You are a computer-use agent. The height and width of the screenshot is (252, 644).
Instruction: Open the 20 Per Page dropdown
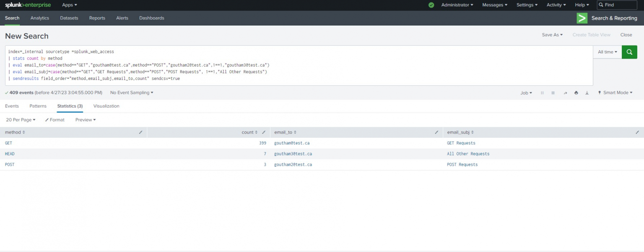(x=20, y=120)
